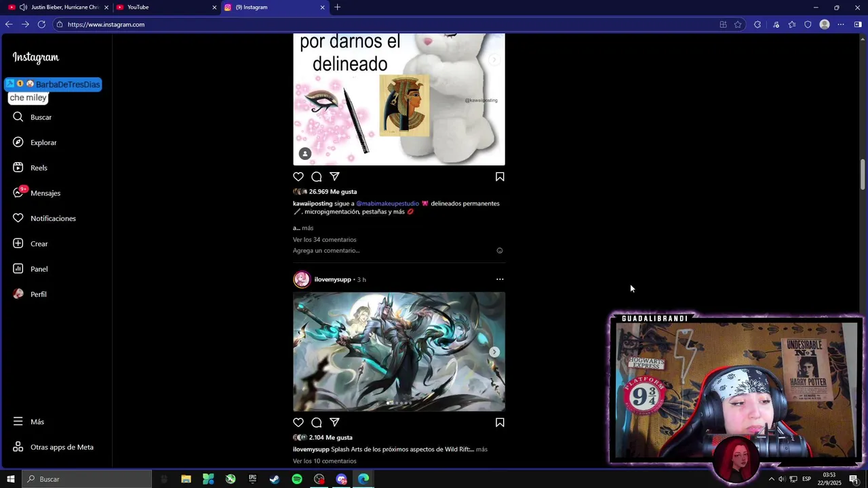
Task: Open browser extensions icon
Action: (x=757, y=24)
